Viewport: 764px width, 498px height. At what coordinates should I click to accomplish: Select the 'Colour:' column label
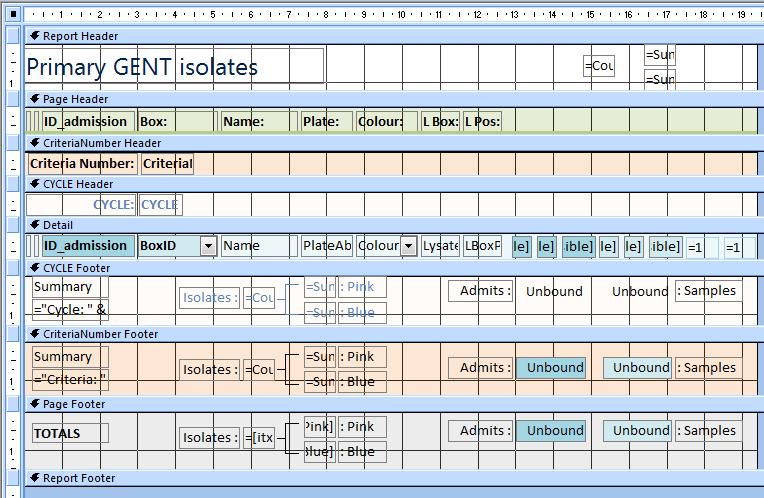point(387,121)
